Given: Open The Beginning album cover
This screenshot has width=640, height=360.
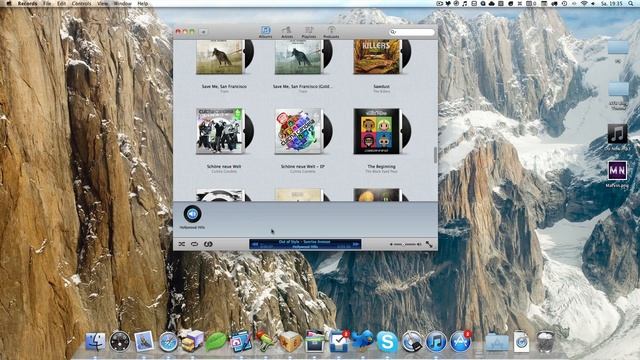Looking at the screenshot, I should 382,131.
